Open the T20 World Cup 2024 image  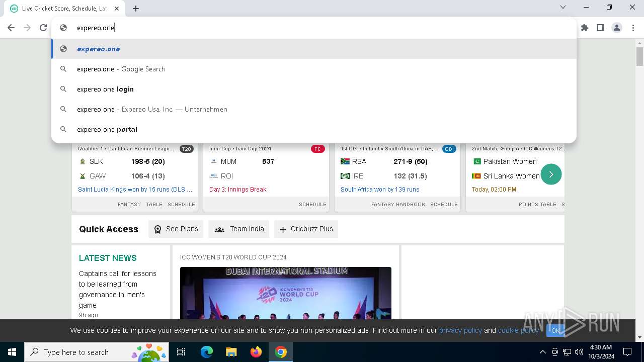point(286,293)
